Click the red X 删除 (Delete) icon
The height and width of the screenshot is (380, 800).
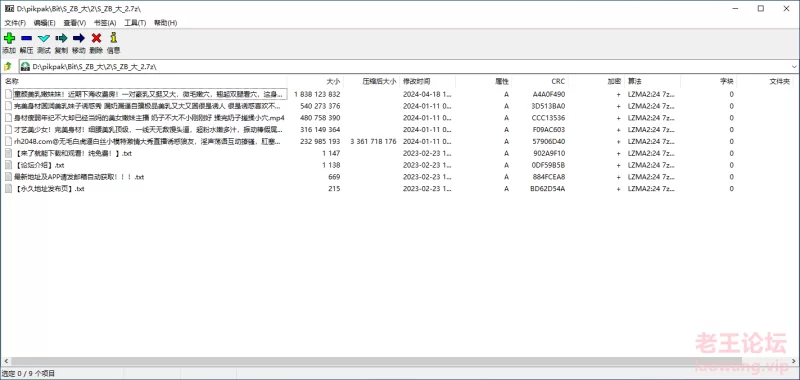pyautogui.click(x=96, y=38)
